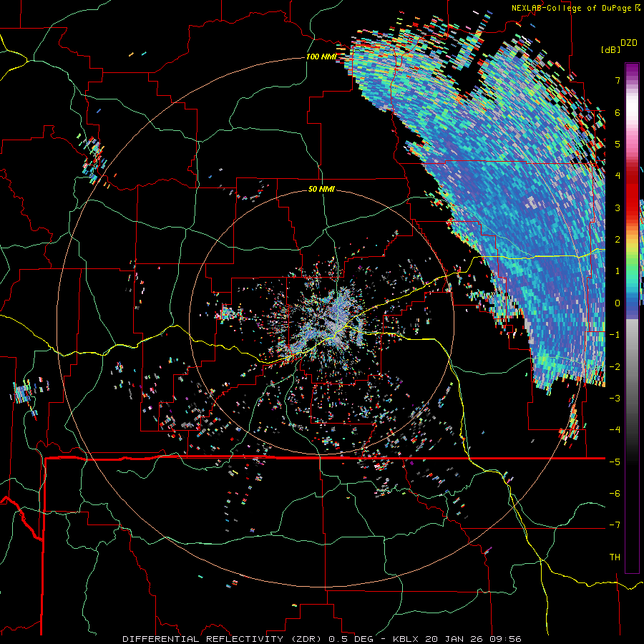The height and width of the screenshot is (644, 644).
Task: Click the 0 value on the scale
Action: point(618,303)
